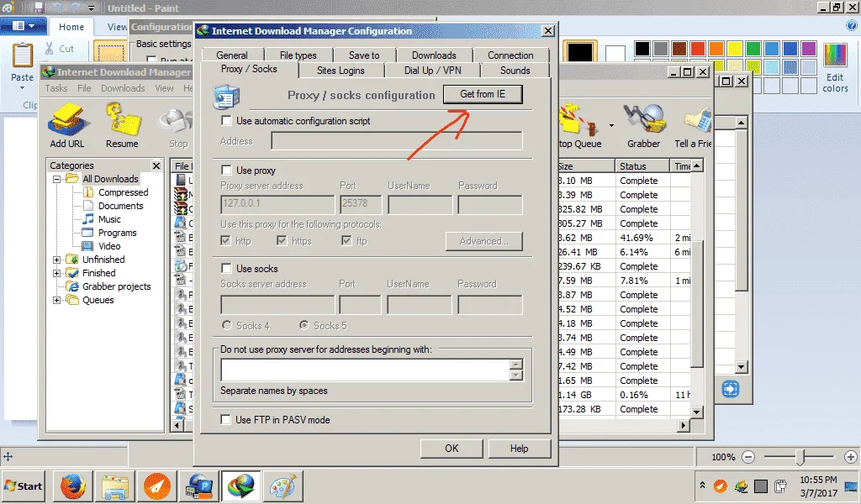Open Firefox from the taskbar

click(x=74, y=486)
